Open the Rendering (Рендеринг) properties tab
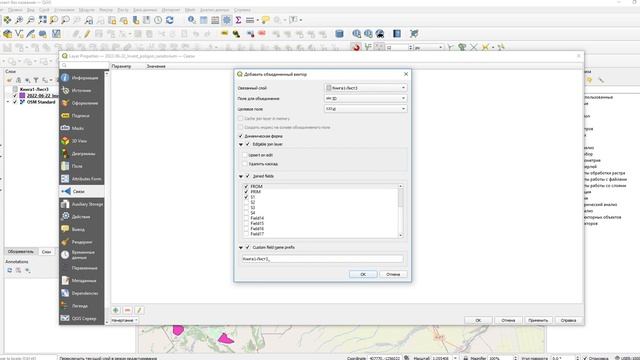This screenshot has width=640, height=360. point(82,242)
